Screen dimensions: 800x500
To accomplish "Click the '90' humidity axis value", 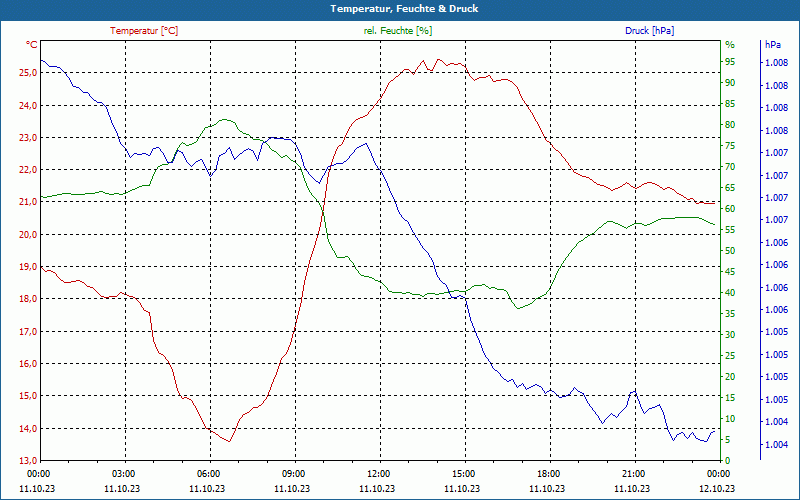I will tap(730, 83).
